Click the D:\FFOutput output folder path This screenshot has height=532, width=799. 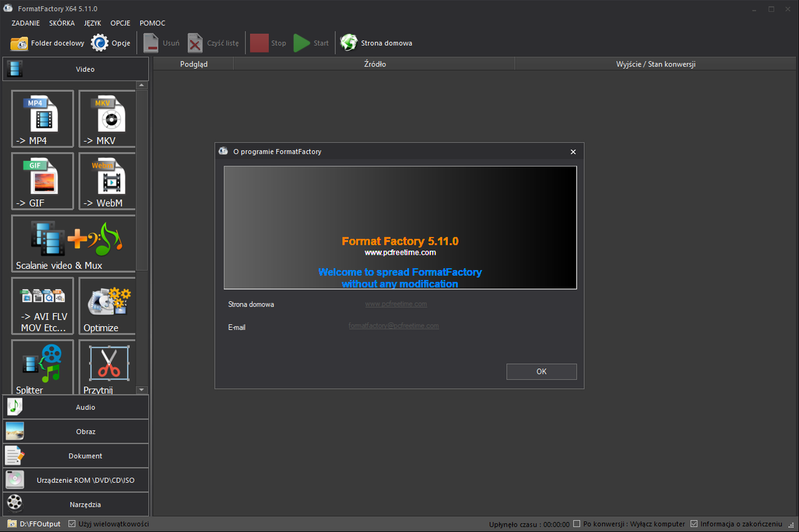(40, 524)
